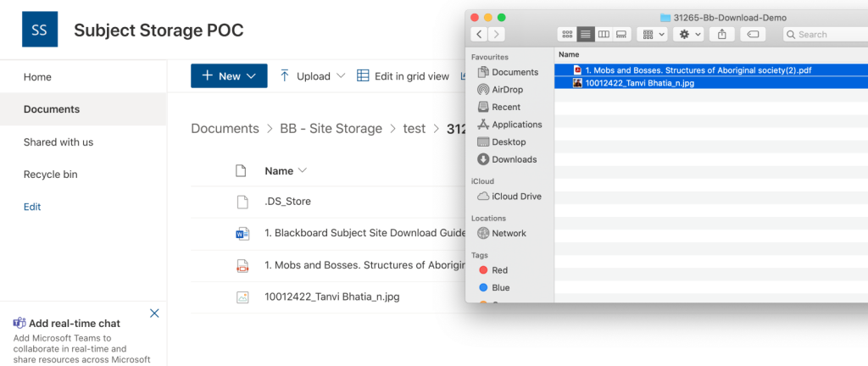Click the Add real-time chat heading
Image resolution: width=868 pixels, height=366 pixels.
[x=75, y=324]
